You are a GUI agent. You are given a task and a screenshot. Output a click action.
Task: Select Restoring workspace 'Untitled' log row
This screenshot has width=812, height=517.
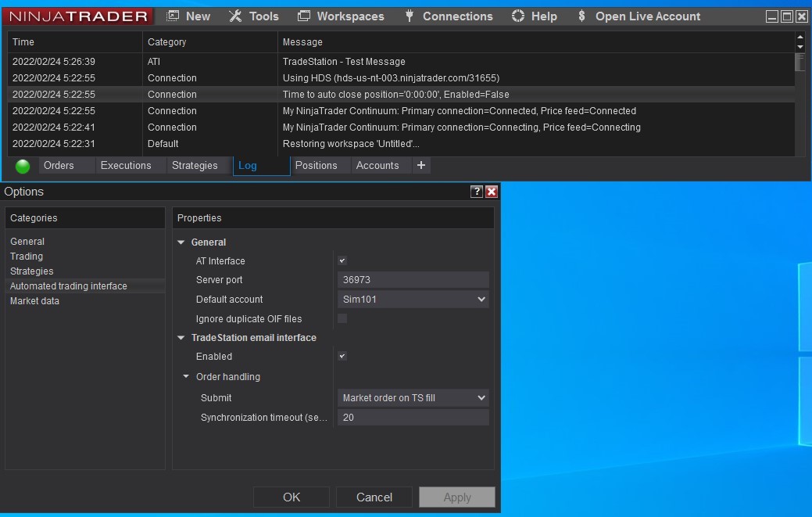(402, 143)
